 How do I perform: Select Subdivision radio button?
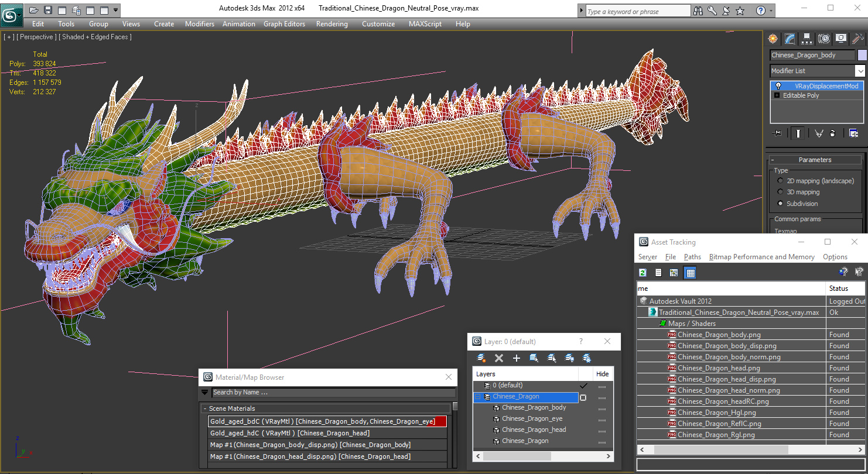(x=780, y=204)
